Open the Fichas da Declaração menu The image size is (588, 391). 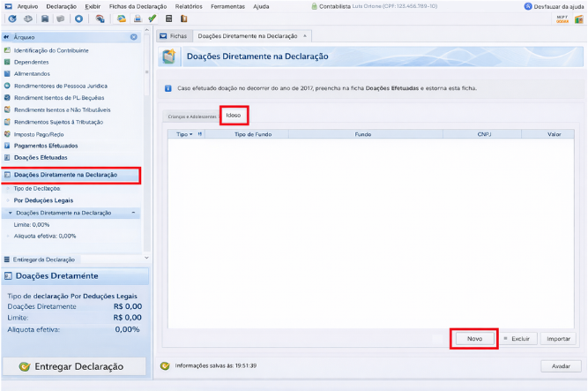(x=138, y=6)
